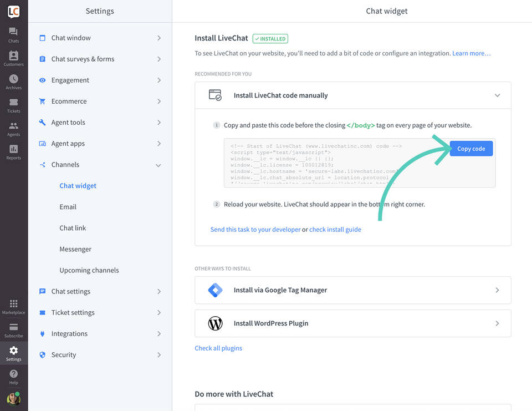Open the check install guide link
The width and height of the screenshot is (532, 411).
tap(335, 230)
